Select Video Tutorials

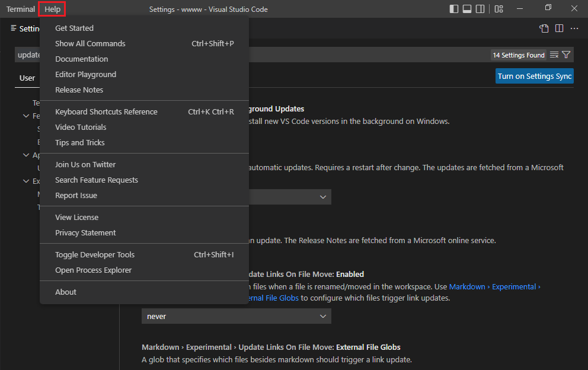pyautogui.click(x=145, y=127)
